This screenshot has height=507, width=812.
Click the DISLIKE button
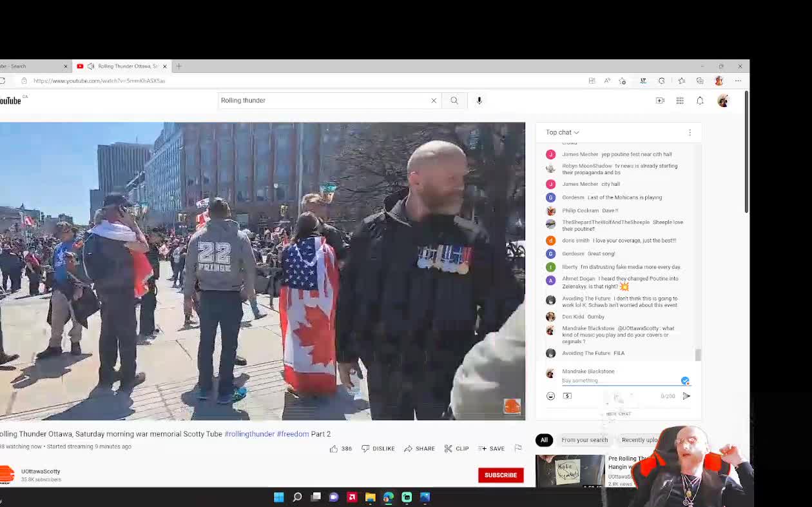[378, 448]
